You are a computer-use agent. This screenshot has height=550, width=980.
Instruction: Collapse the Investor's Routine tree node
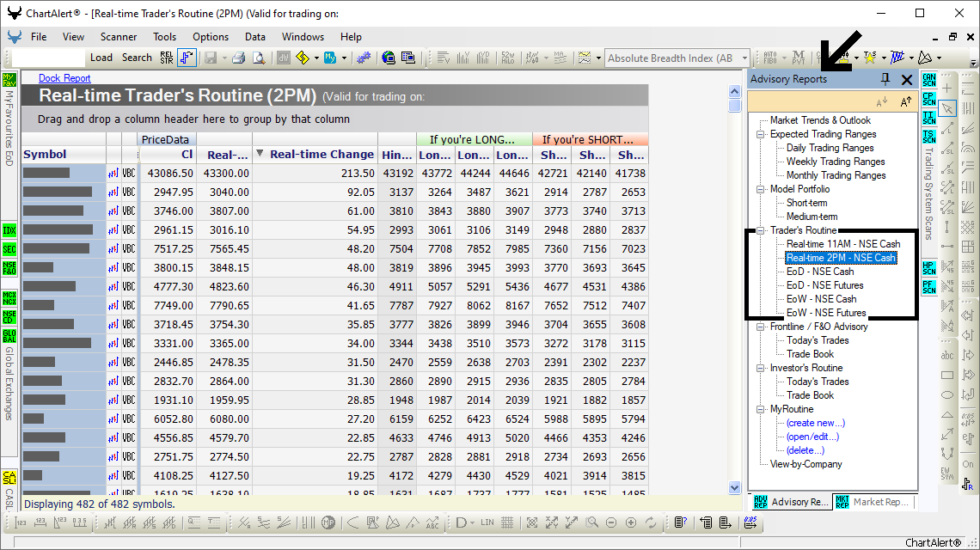point(761,368)
